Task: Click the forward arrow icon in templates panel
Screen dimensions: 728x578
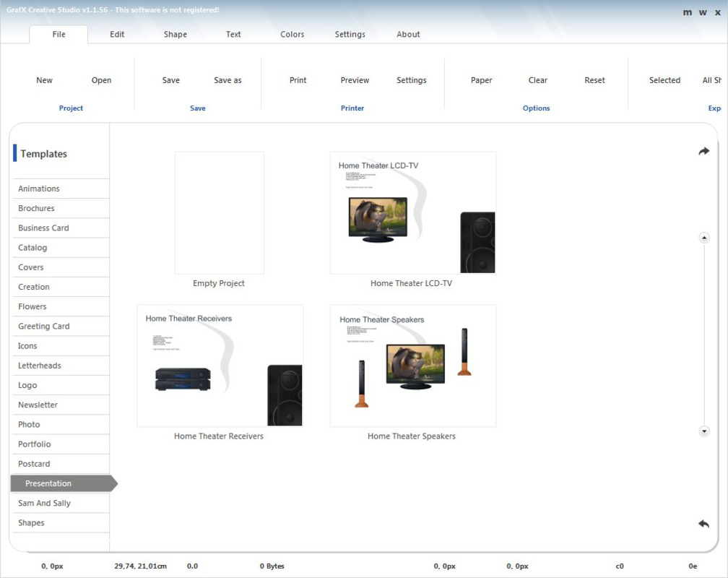Action: point(704,151)
